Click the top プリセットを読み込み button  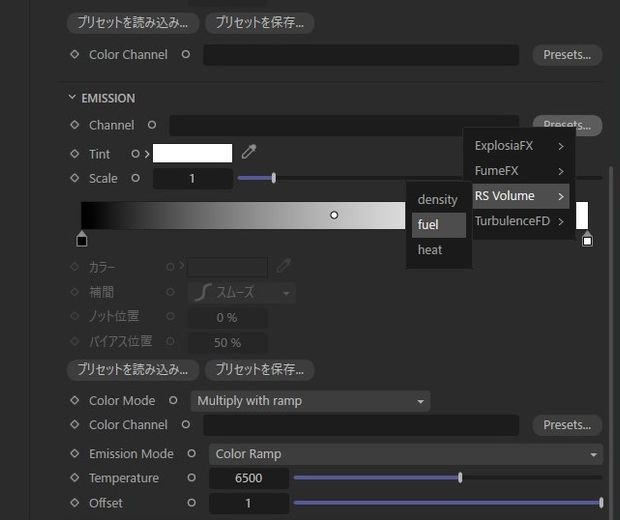(133, 23)
